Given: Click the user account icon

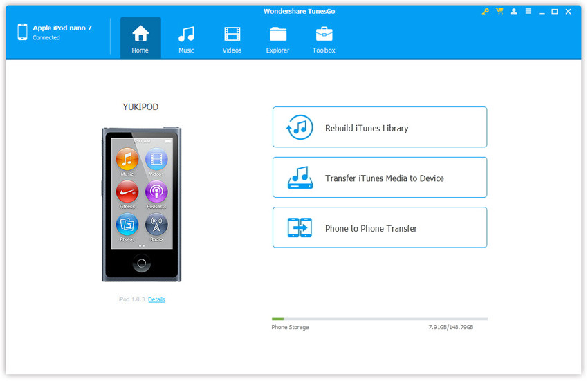Looking at the screenshot, I should point(513,12).
